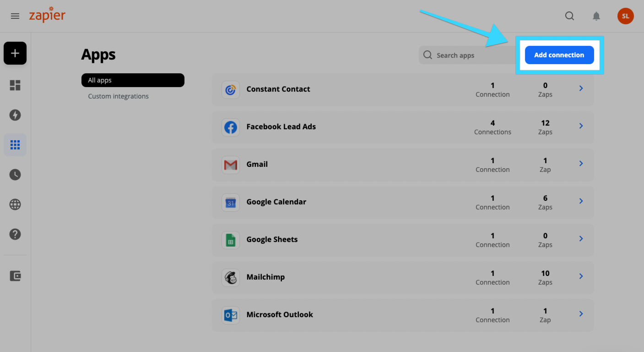644x352 pixels.
Task: Open the search magnifier in header
Action: (x=569, y=16)
